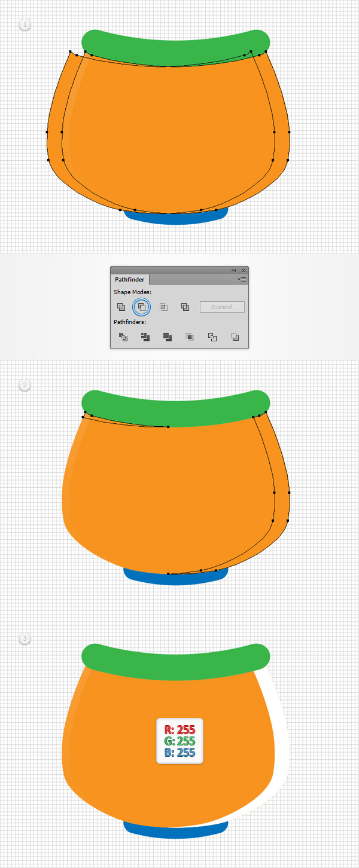Apply Minus Back pathfinder

pos(235,337)
